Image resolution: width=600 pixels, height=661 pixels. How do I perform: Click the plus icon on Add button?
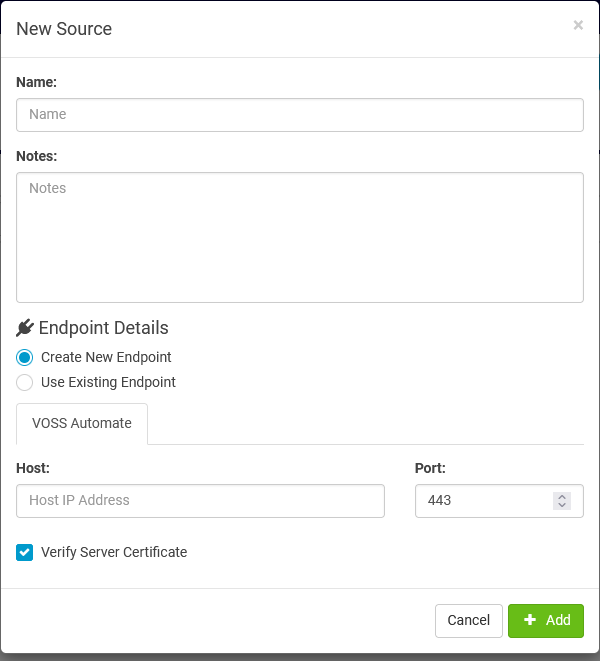pos(530,620)
